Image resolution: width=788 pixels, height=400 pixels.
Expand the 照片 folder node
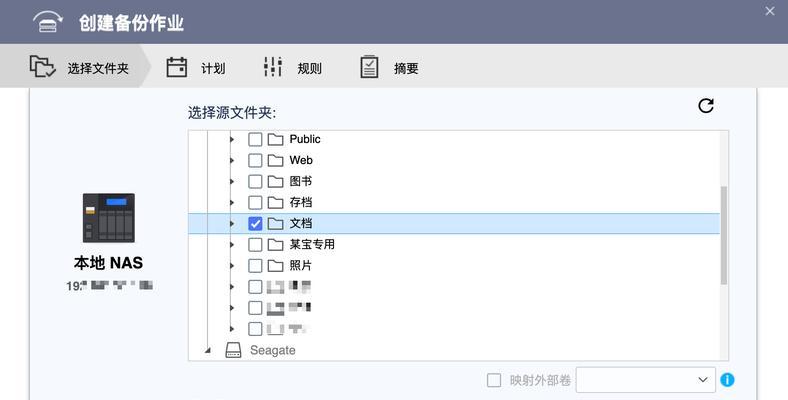coord(232,266)
